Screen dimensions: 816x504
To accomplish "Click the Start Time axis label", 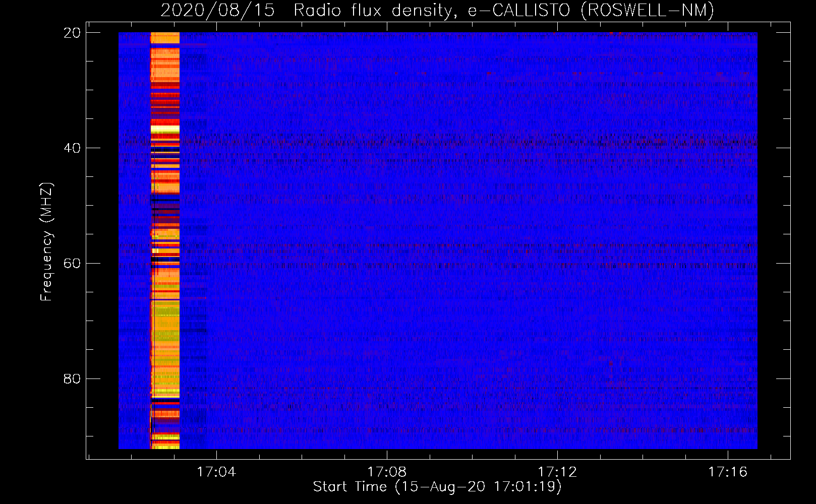I will click(437, 487).
